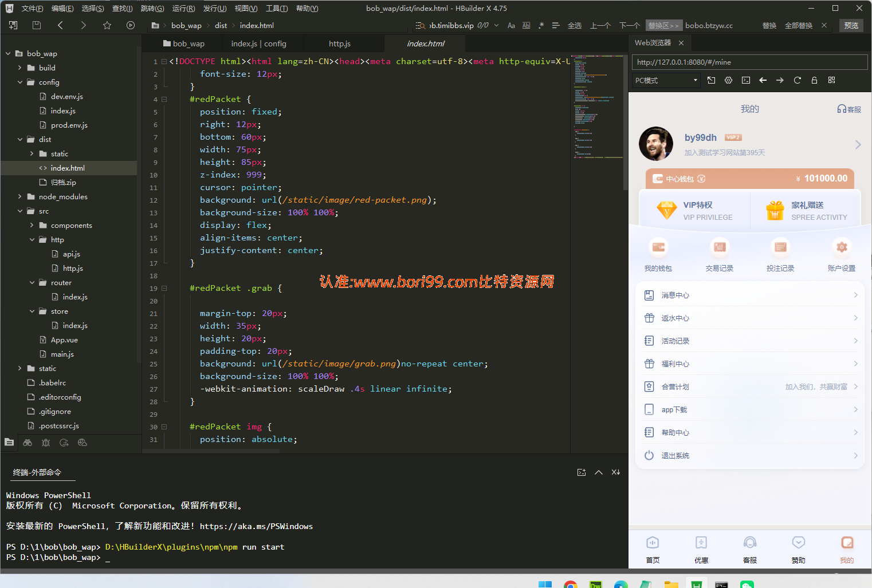Screen dimensions: 872x588
Task: Click the new file icon in toolbar
Action: click(x=13, y=25)
